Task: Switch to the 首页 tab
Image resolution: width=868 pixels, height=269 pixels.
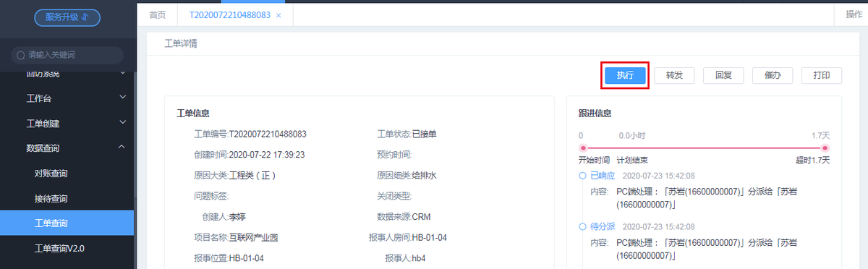Action: [157, 15]
